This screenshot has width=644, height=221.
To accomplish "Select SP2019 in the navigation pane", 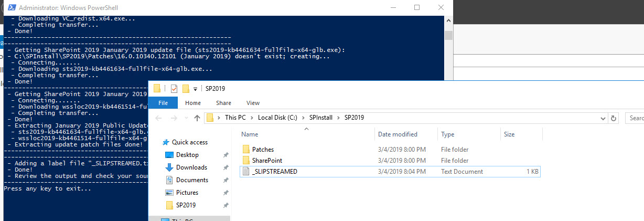I will coord(186,205).
